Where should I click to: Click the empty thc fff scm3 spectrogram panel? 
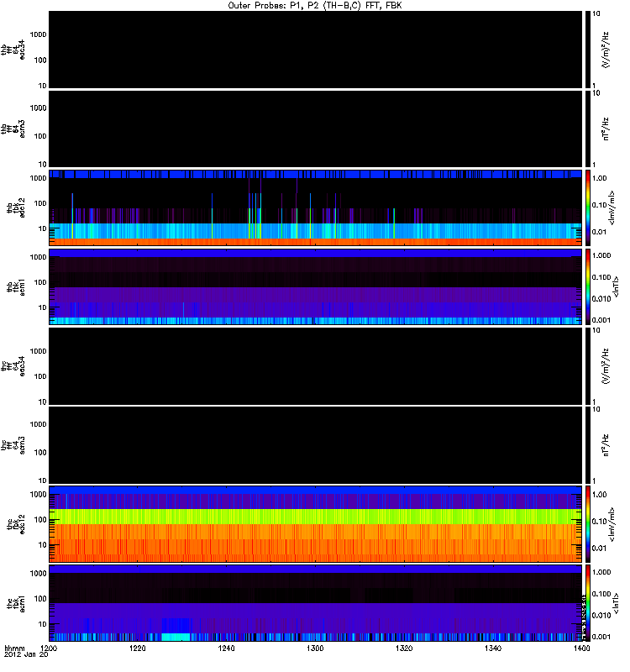point(315,445)
